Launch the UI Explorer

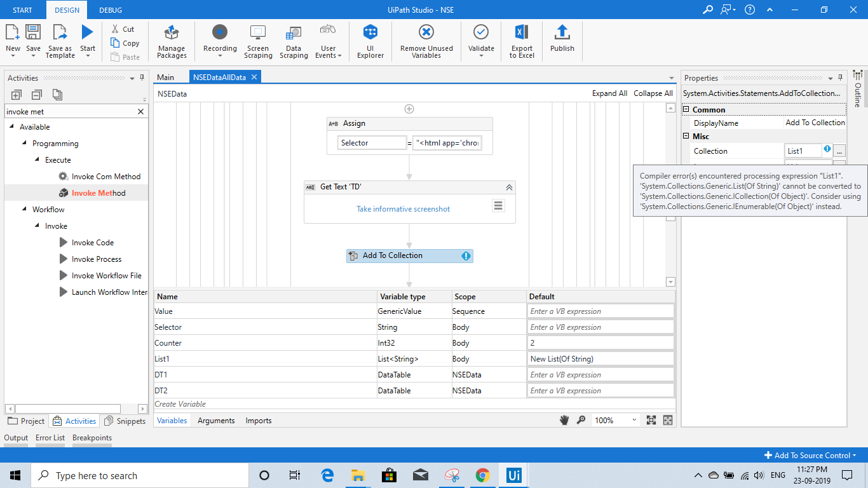(370, 33)
